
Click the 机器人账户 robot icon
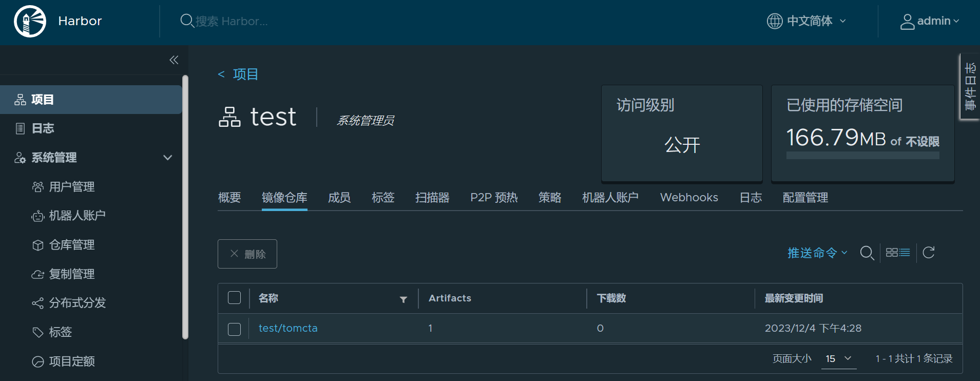point(38,216)
